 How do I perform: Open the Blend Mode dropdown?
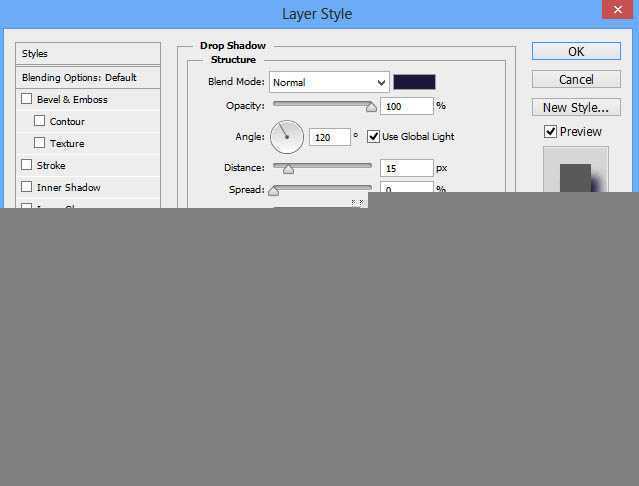coord(329,82)
